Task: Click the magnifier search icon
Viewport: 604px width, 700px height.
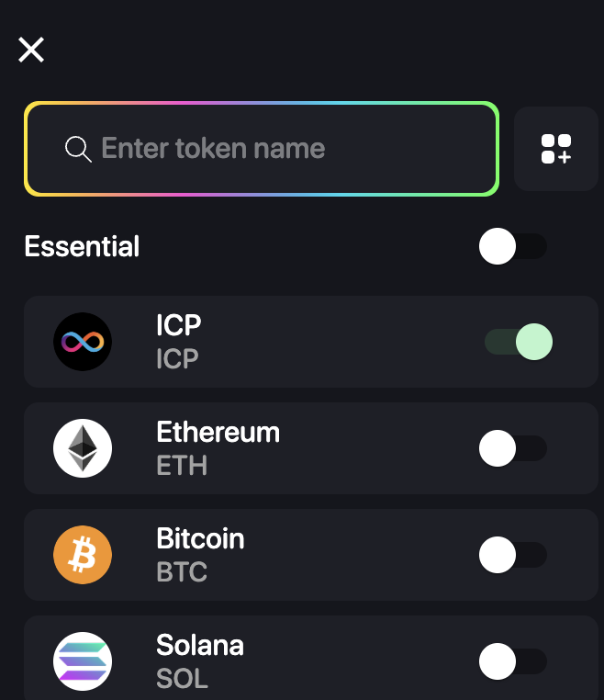Action: tap(78, 149)
